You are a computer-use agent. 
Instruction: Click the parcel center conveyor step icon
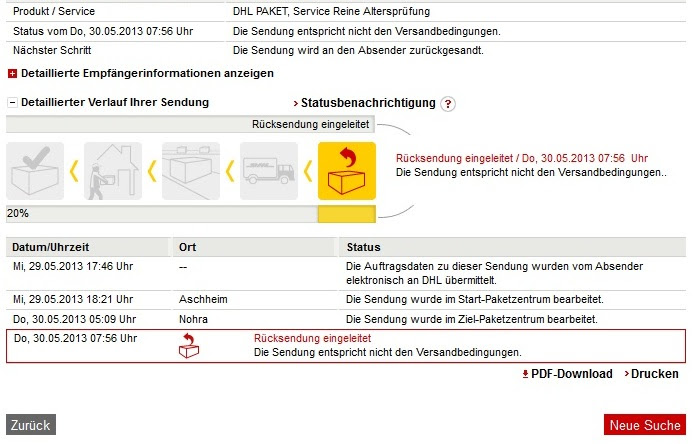(x=191, y=171)
